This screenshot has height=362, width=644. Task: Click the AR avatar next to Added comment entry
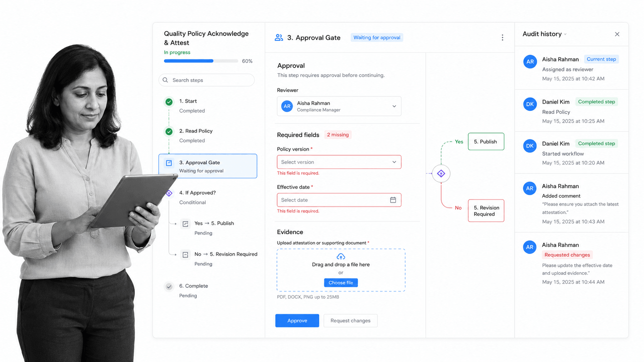click(530, 189)
